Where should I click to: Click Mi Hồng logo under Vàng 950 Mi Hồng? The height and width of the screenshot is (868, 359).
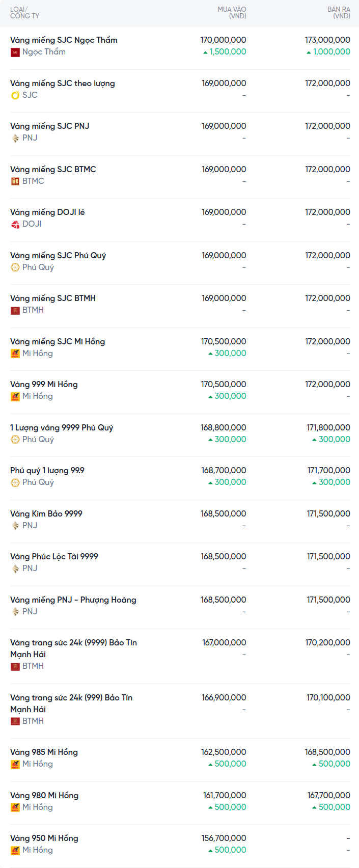click(15, 850)
